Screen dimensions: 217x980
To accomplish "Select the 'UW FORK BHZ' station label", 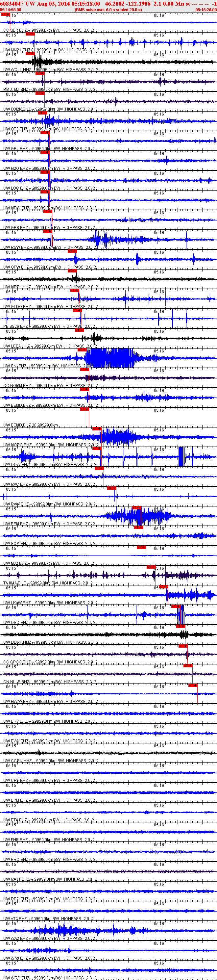I will tap(17, 109).
